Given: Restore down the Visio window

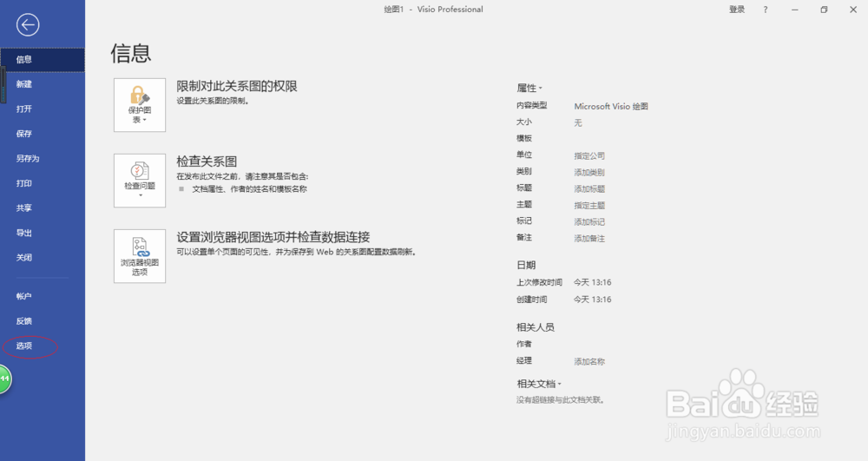Looking at the screenshot, I should [824, 10].
